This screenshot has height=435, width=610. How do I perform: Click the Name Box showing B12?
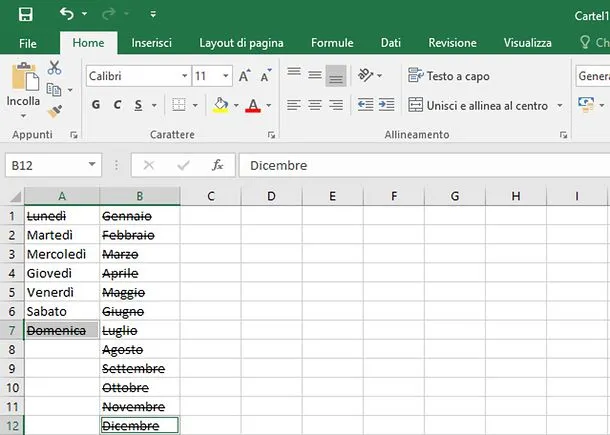(46, 165)
